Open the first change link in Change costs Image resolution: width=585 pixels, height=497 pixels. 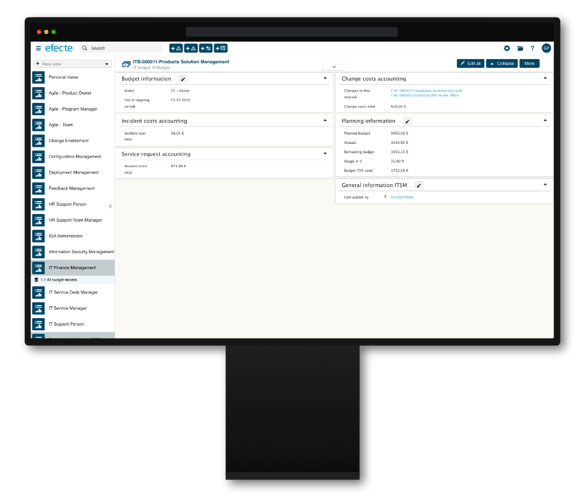(426, 91)
